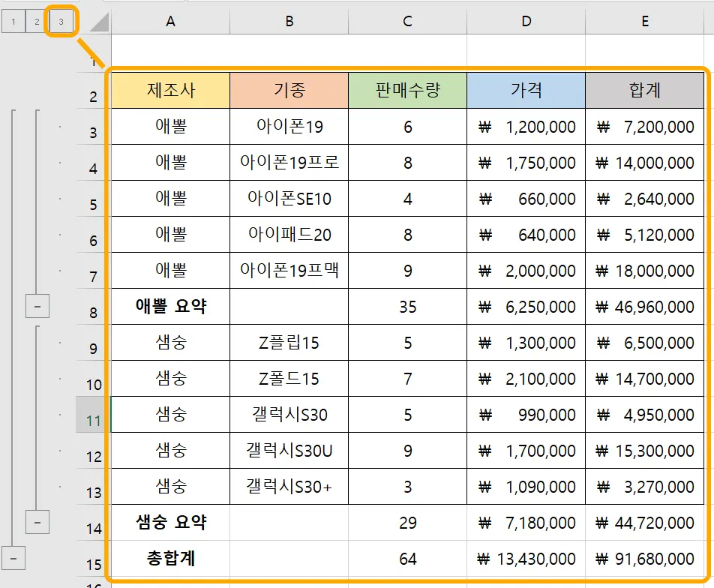
Task: Select row 15 header
Action: [x=93, y=559]
